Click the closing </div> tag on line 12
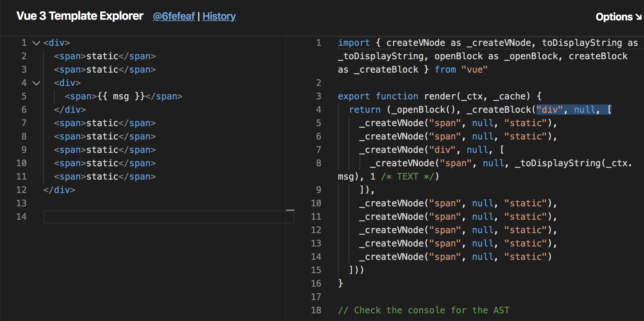Image resolution: width=644 pixels, height=321 pixels. click(x=59, y=190)
